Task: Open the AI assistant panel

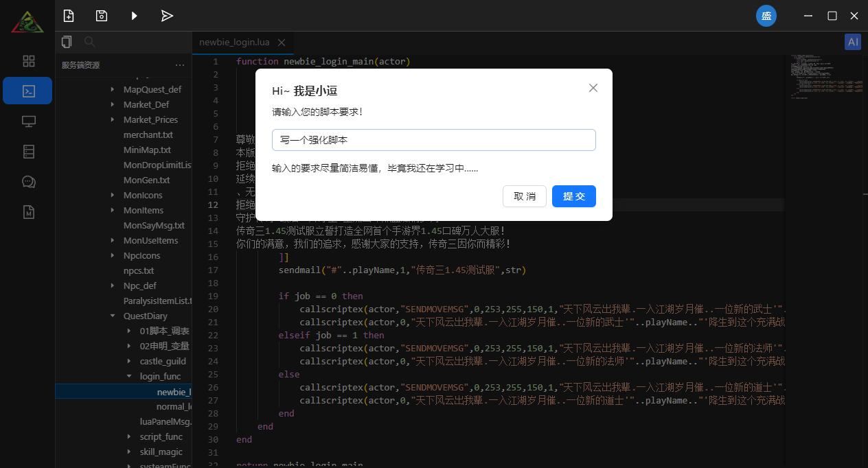Action: (852, 41)
